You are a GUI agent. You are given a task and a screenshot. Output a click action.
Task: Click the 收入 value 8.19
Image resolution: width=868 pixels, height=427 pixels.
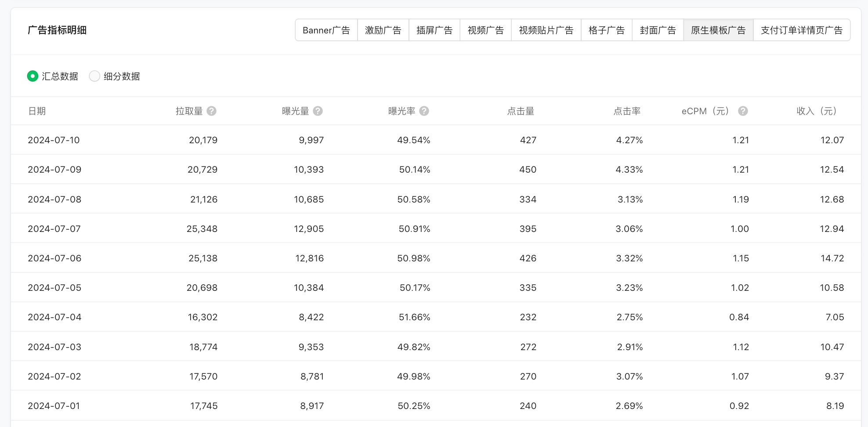tap(835, 406)
